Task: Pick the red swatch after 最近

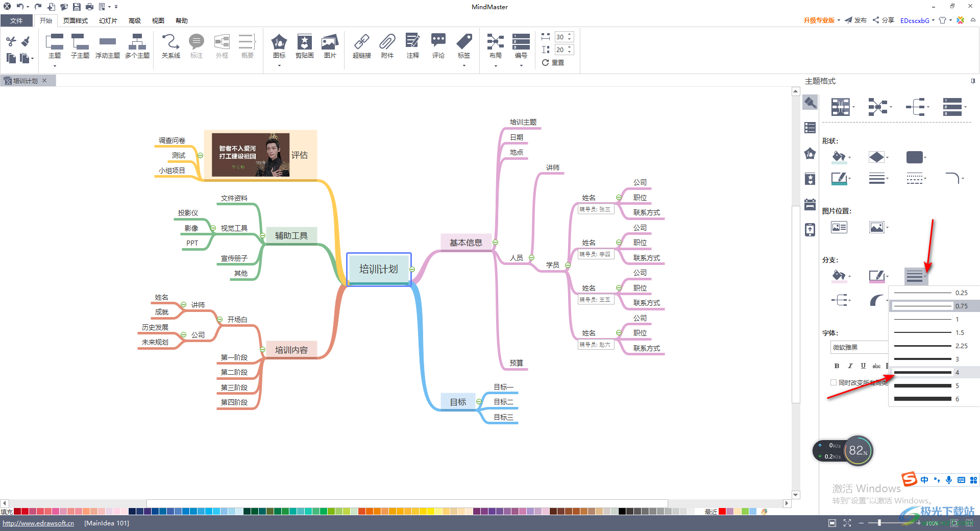Action: (722, 511)
